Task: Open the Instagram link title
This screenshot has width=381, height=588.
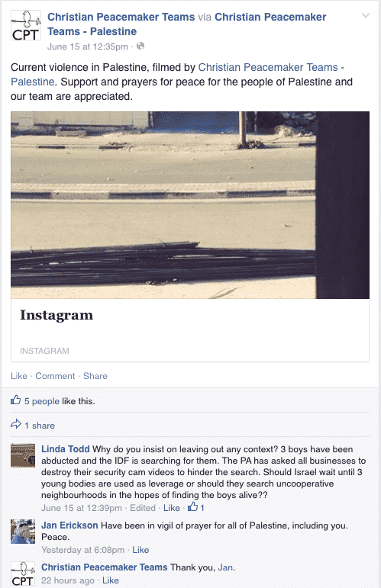Action: (x=57, y=315)
